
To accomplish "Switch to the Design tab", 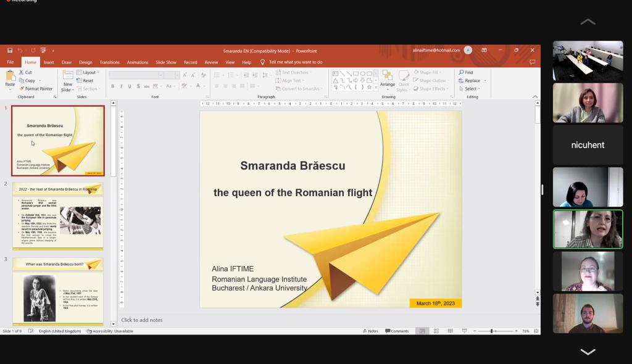I will tap(85, 62).
